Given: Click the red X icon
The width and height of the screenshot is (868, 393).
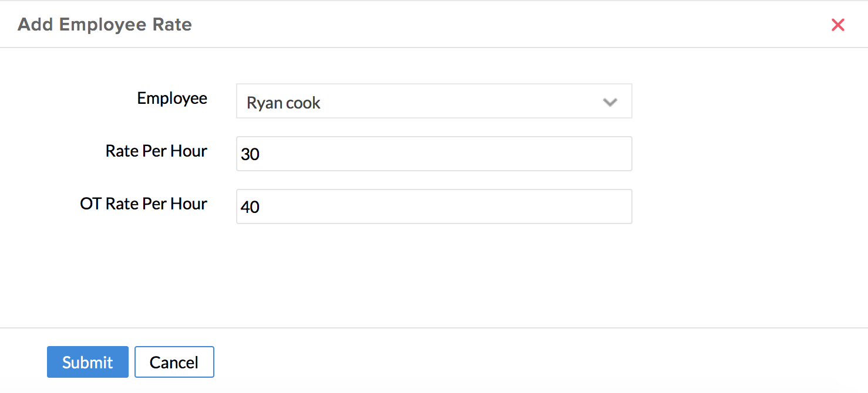Looking at the screenshot, I should pyautogui.click(x=837, y=25).
